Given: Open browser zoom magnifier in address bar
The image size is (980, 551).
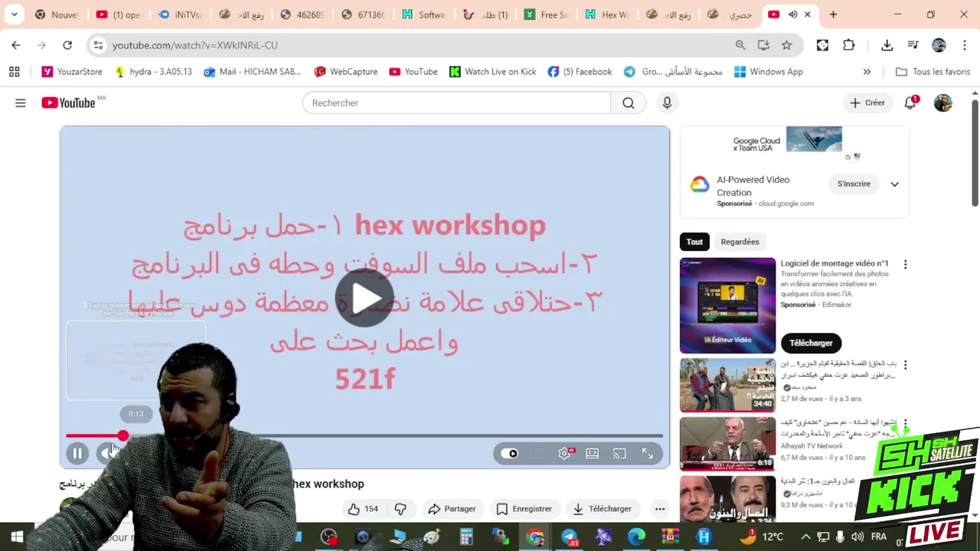Looking at the screenshot, I should (x=740, y=45).
